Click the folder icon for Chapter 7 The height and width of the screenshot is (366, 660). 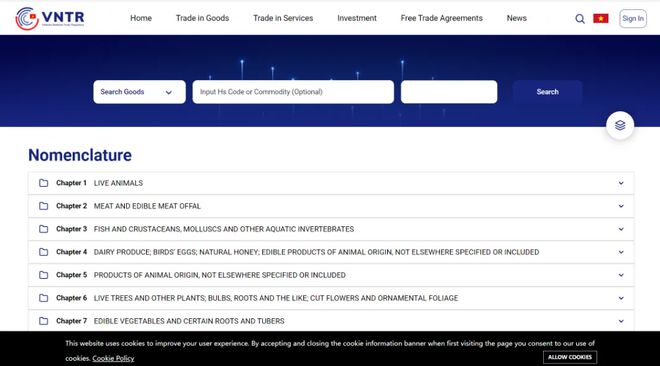[43, 321]
